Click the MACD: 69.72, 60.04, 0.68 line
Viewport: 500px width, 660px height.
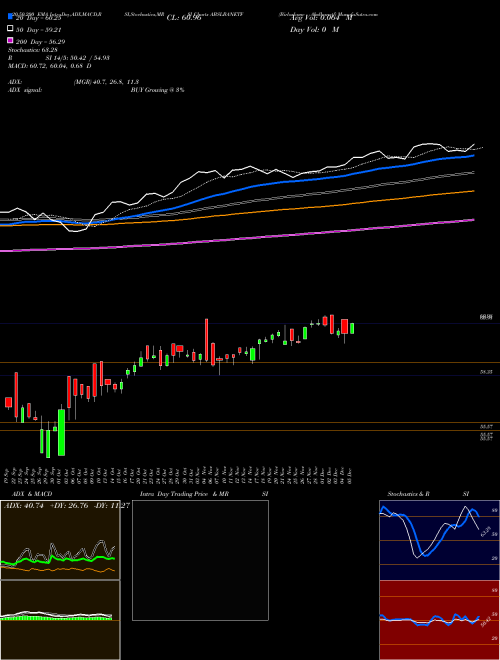(x=50, y=66)
